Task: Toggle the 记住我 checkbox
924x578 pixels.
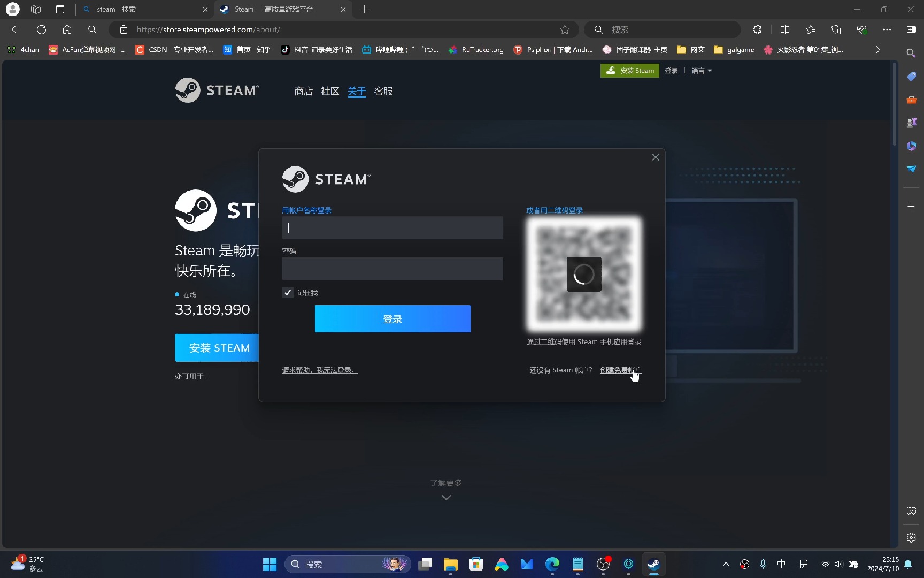Action: (288, 292)
